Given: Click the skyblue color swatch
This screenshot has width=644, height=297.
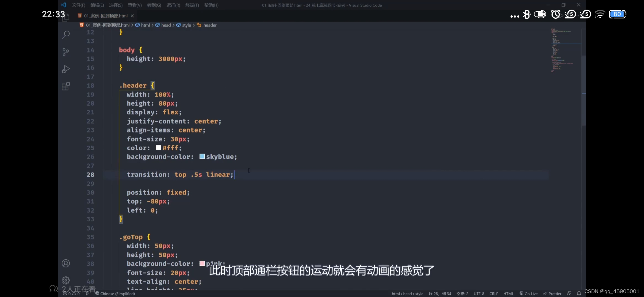Looking at the screenshot, I should 202,156.
